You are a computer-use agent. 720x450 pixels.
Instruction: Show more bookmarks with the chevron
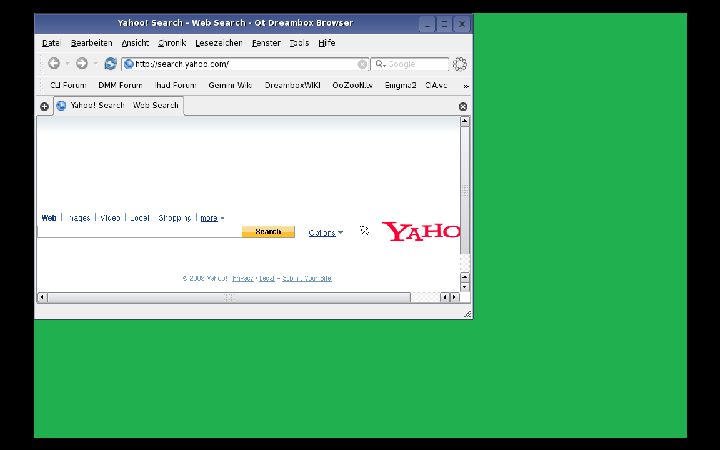click(x=466, y=86)
